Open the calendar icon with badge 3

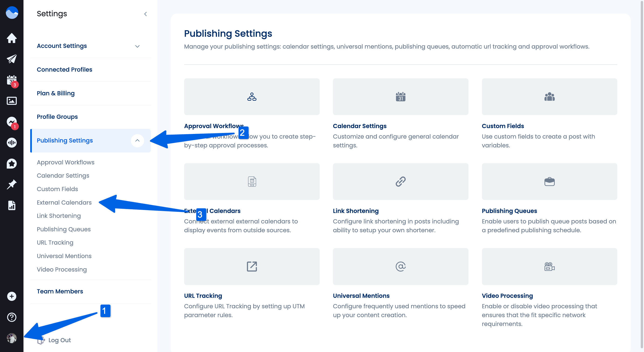pyautogui.click(x=11, y=80)
